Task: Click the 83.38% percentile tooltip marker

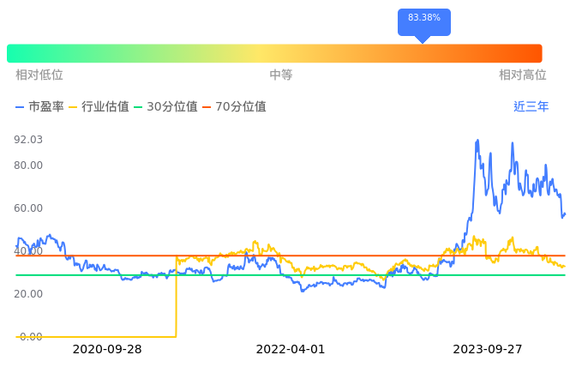Action: click(x=423, y=19)
